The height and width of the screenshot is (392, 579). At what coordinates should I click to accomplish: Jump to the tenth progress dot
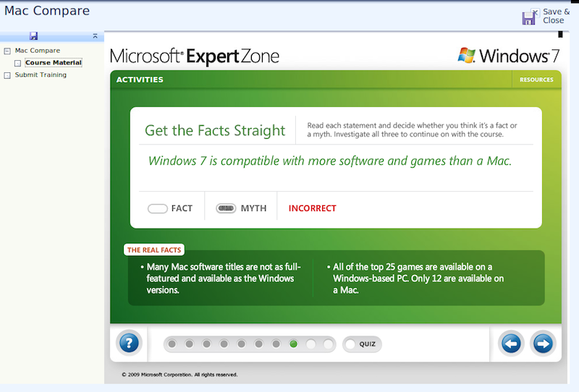pos(328,344)
